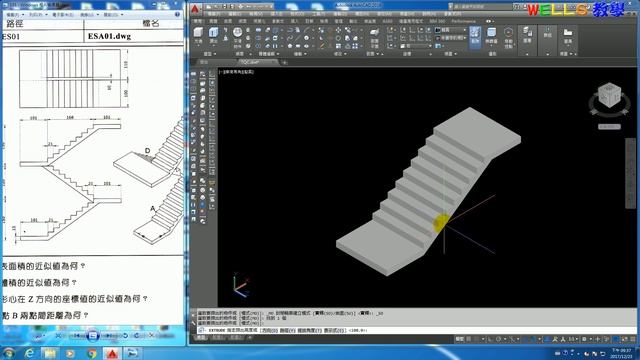Viewport: 640px width, 360px height.
Task: Click the Union solid editing icon
Action: 258,30
